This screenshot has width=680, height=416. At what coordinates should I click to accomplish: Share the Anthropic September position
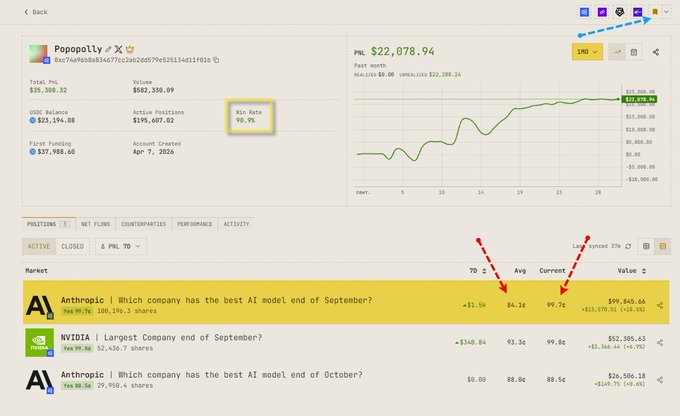coord(660,305)
